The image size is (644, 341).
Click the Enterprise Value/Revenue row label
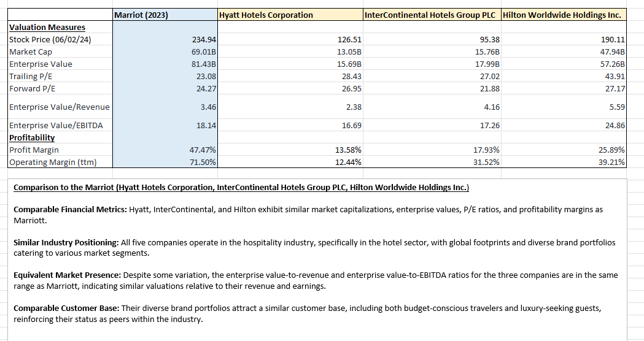pos(60,107)
